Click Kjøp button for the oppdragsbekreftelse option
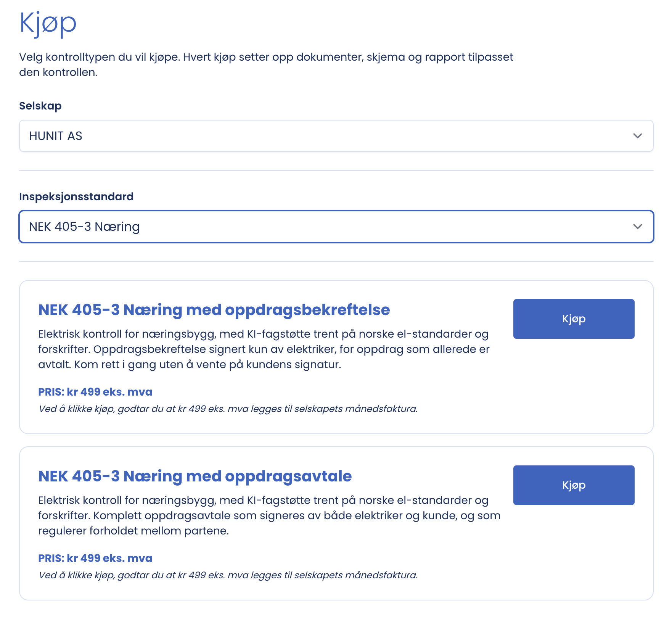This screenshot has height=618, width=672. point(574,319)
